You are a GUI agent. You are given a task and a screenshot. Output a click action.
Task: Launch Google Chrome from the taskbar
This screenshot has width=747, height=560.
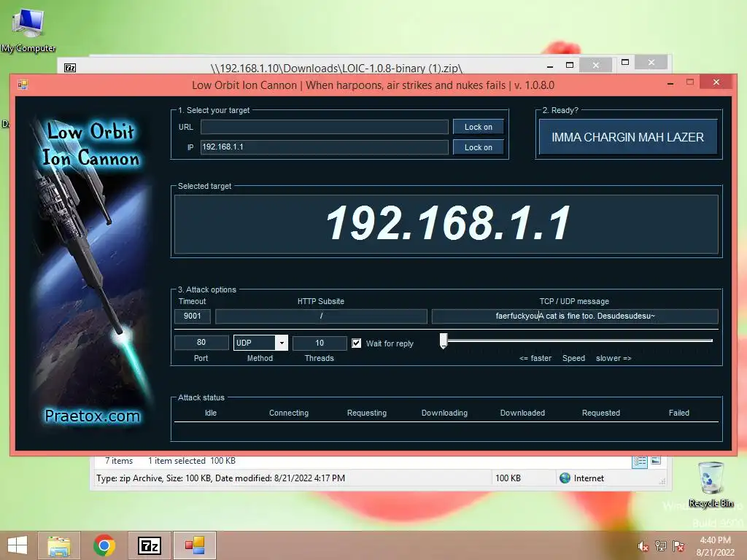[x=104, y=545]
